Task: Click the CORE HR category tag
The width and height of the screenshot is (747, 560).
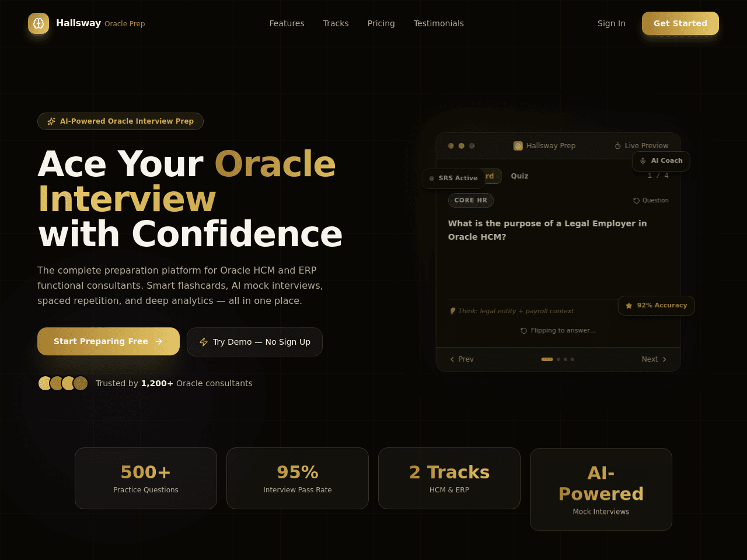Action: click(471, 201)
